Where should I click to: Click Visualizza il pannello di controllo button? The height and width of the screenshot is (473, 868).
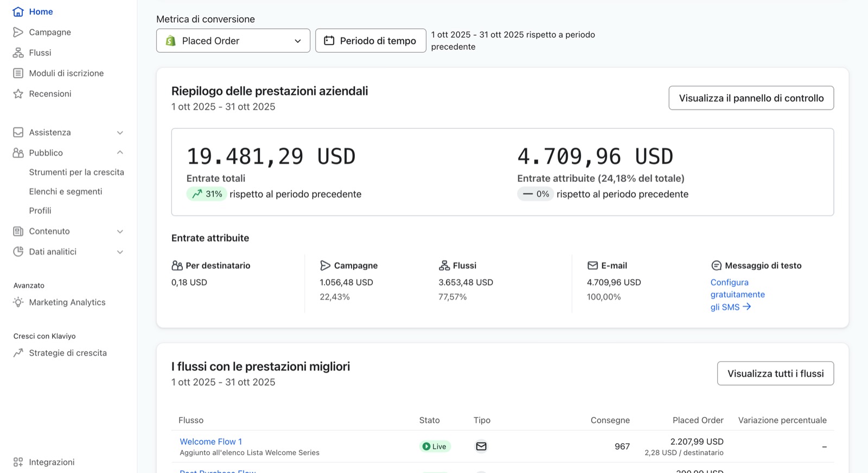(x=751, y=98)
